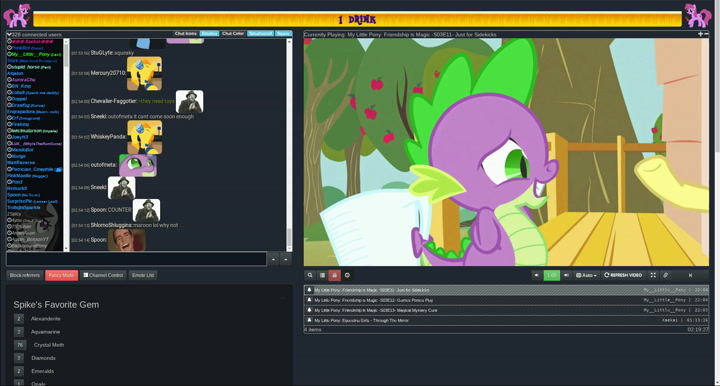Collapse the 328 connected users list
The width and height of the screenshot is (720, 386).
9,34
